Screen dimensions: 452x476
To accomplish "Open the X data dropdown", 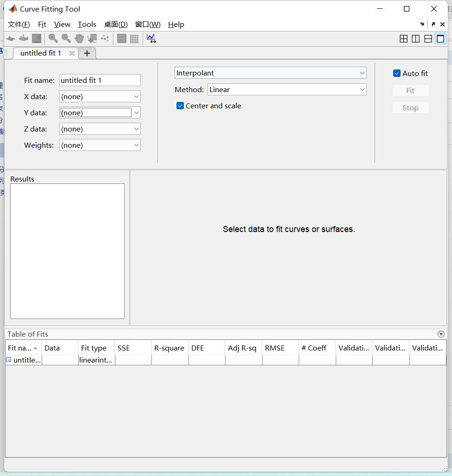I will coord(100,96).
